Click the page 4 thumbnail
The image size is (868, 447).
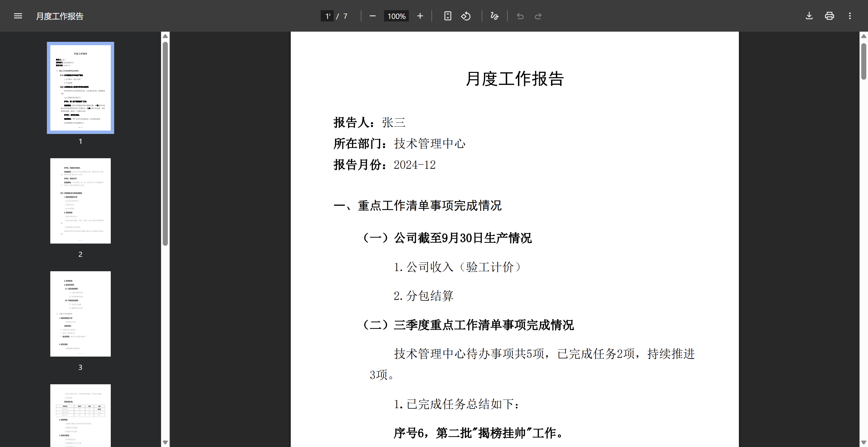pyautogui.click(x=80, y=418)
